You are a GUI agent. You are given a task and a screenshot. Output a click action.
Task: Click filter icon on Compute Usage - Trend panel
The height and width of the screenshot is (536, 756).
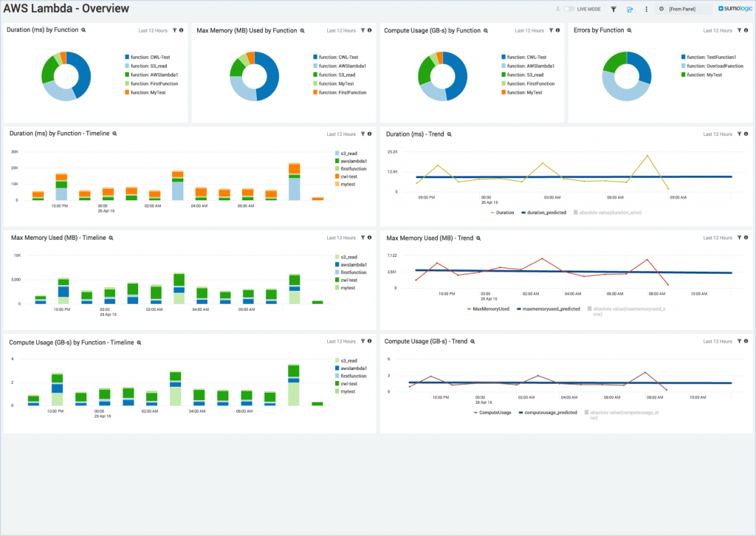(x=739, y=341)
